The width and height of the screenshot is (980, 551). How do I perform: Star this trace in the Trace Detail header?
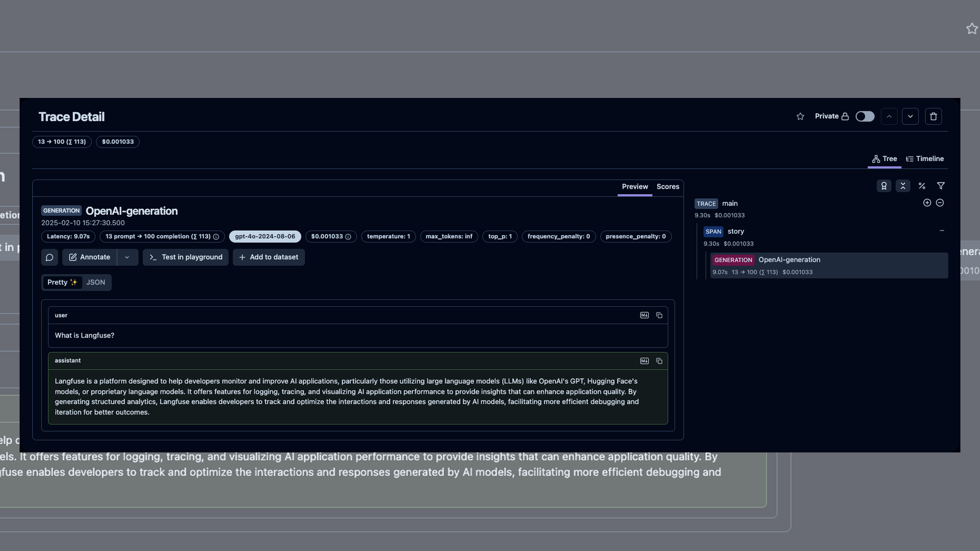[x=800, y=116]
